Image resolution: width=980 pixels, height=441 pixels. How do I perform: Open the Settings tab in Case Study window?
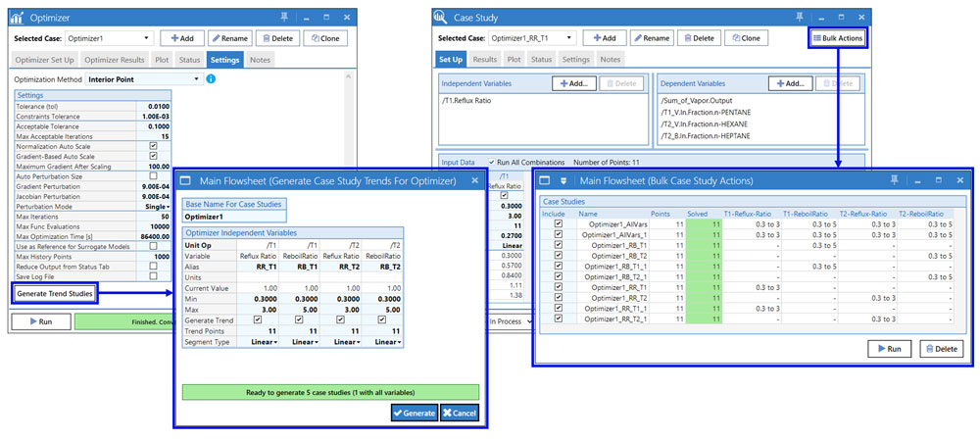[575, 60]
